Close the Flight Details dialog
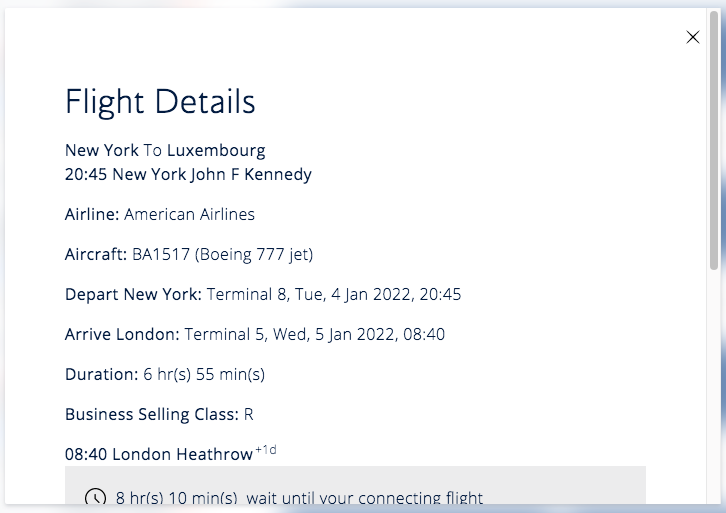 (x=693, y=37)
